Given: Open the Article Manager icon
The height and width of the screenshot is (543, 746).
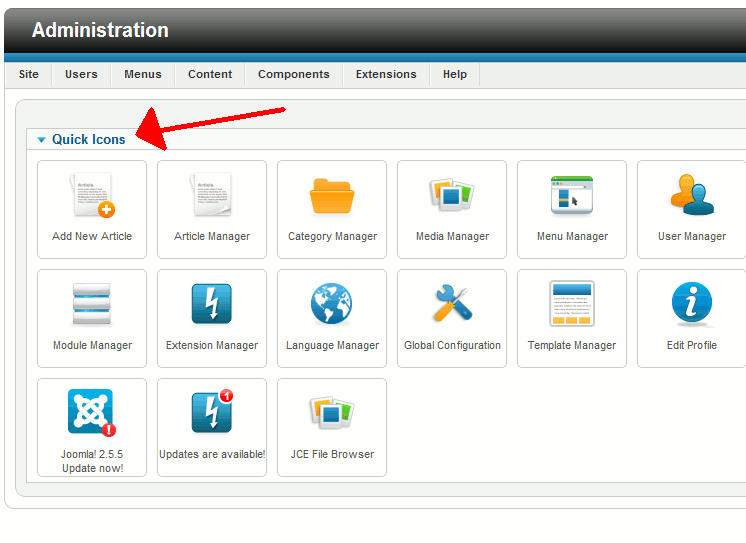Looking at the screenshot, I should tap(212, 196).
